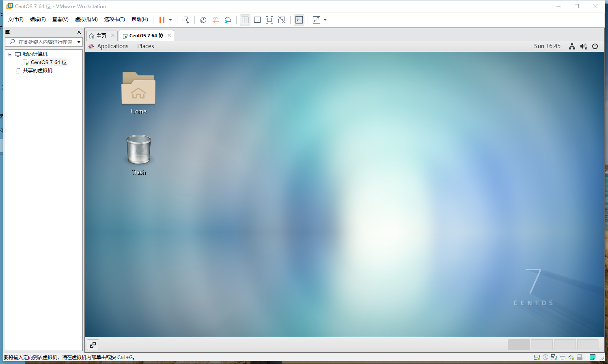Click the network adapter status icon

click(554, 357)
